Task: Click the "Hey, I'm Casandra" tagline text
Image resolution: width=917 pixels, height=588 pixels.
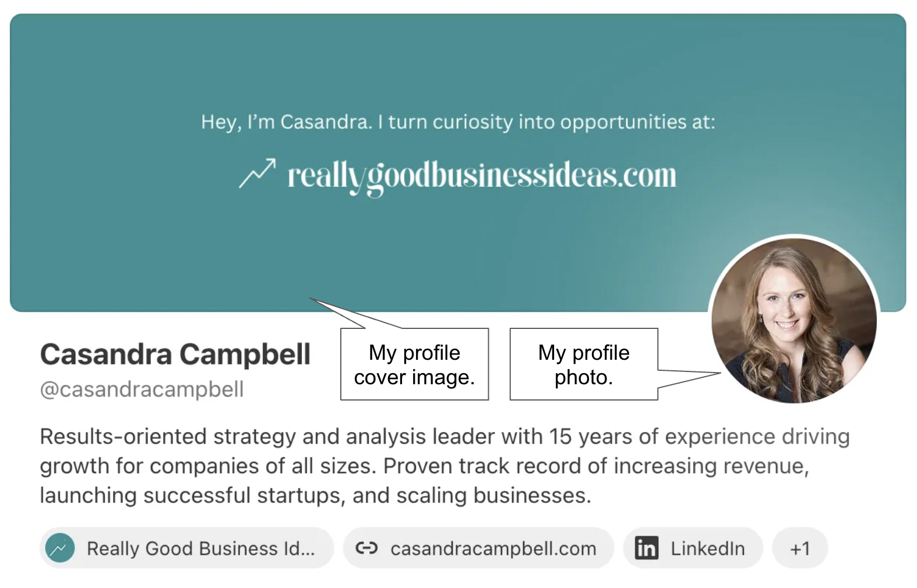Action: coord(458,122)
